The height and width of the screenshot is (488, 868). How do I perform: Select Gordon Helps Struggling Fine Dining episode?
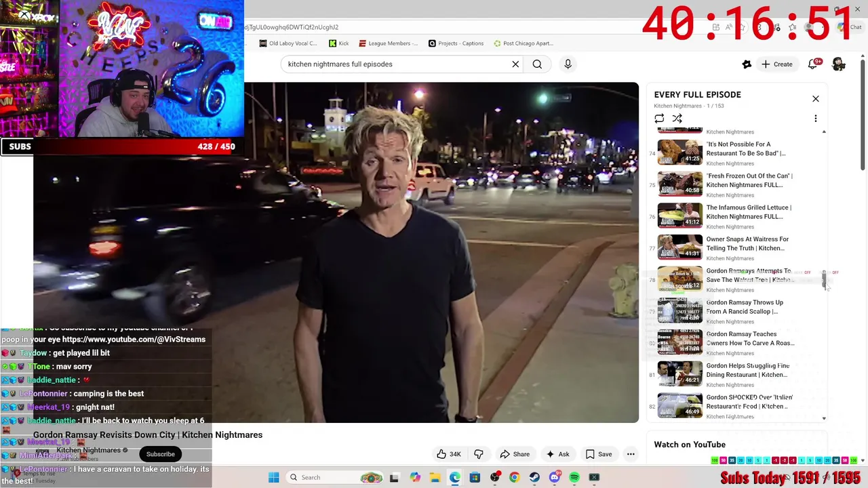coord(737,374)
